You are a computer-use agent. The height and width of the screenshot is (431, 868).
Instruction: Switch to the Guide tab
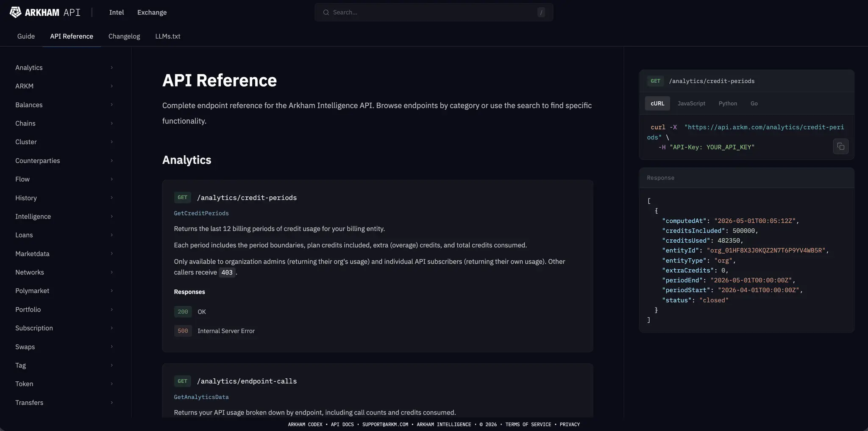[x=26, y=36]
